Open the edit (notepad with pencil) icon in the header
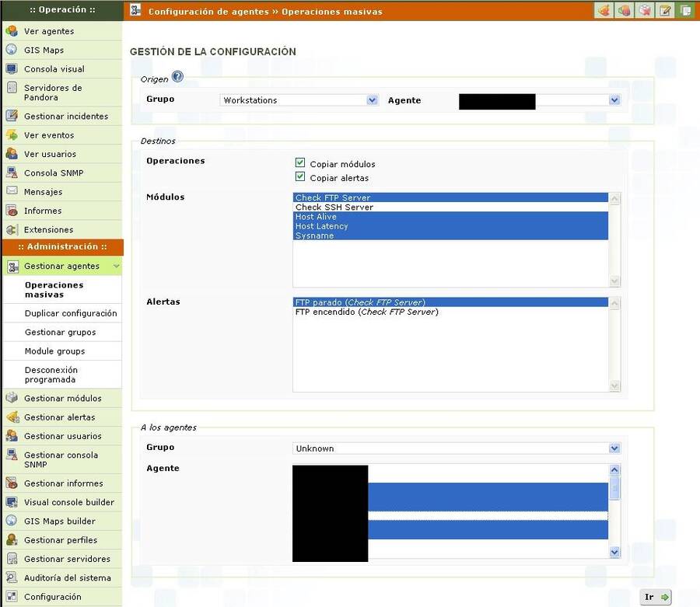Viewport: 700px width, 607px height. click(665, 11)
